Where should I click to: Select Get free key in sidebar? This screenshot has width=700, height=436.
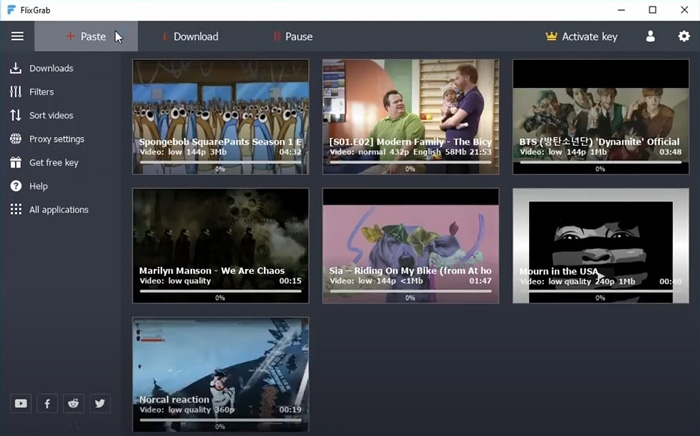click(54, 163)
